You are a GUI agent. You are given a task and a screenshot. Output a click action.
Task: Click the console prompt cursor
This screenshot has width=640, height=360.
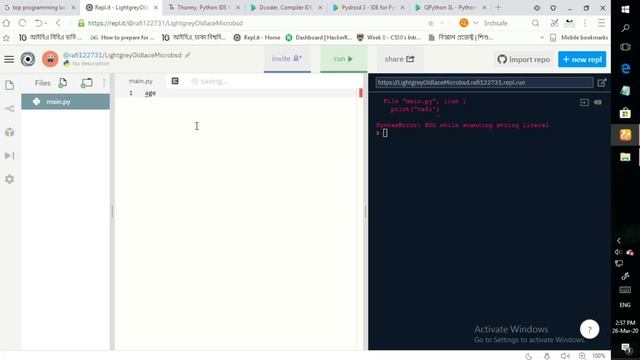385,133
